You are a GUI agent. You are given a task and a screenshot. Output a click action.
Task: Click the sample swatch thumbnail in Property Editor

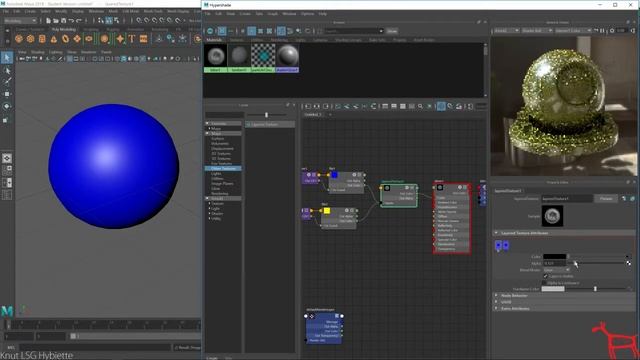tap(552, 216)
